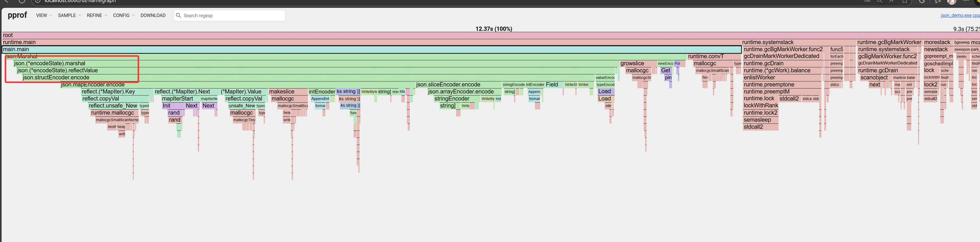This screenshot has height=242, width=980.
Task: Click the magnifier icon in the search box
Action: [x=178, y=16]
